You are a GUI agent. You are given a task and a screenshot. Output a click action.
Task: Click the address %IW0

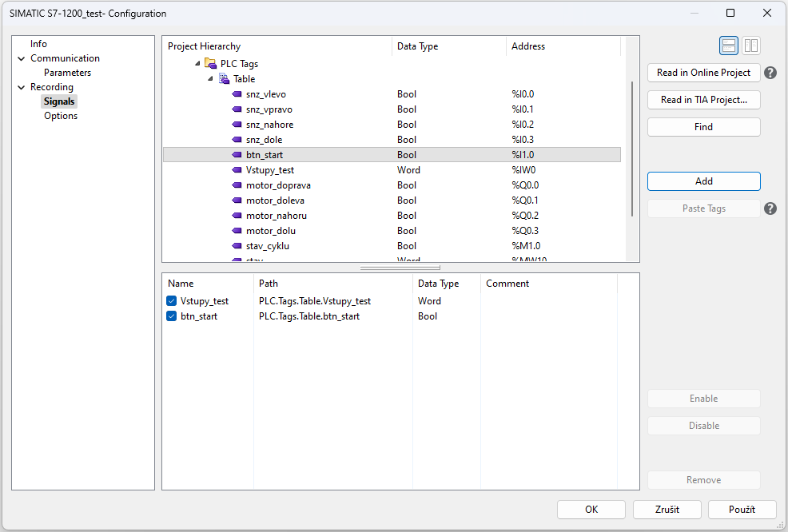[x=523, y=170]
